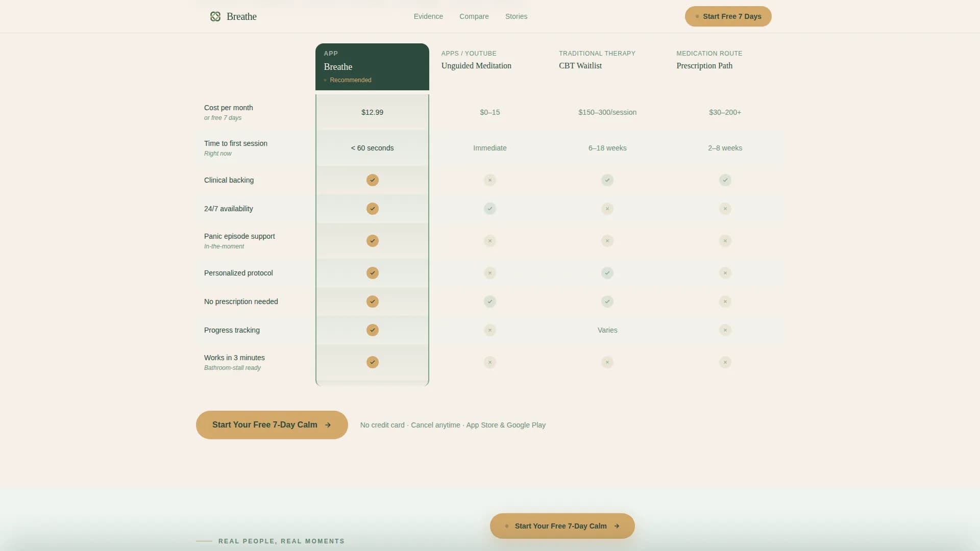The width and height of the screenshot is (980, 551).
Task: Click the $30–200+ cost cell
Action: pos(725,112)
